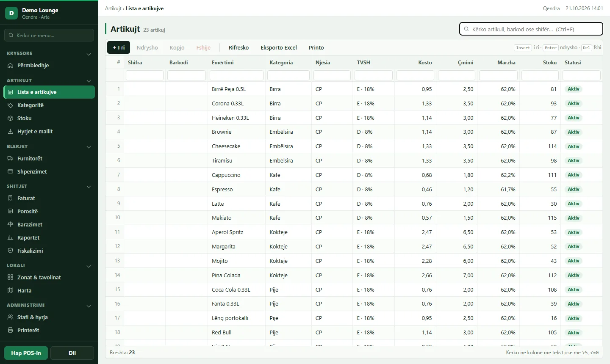Click the Shpenzimet card icon

11,172
